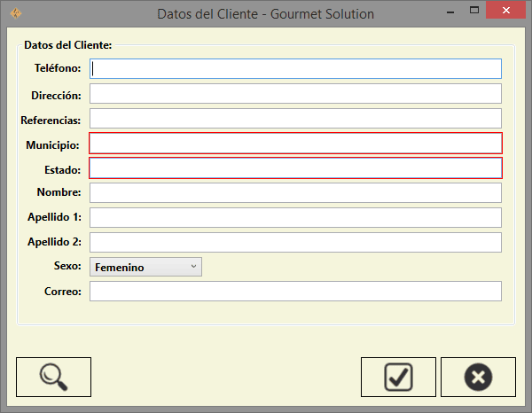
Task: Place the cursor in the Estado field
Action: [295, 168]
